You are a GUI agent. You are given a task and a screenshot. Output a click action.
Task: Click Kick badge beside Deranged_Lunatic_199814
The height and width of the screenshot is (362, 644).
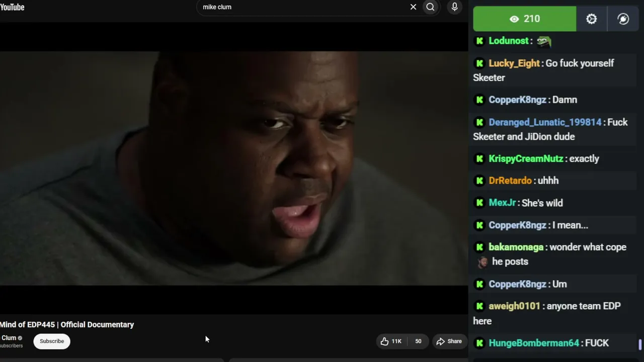[479, 122]
